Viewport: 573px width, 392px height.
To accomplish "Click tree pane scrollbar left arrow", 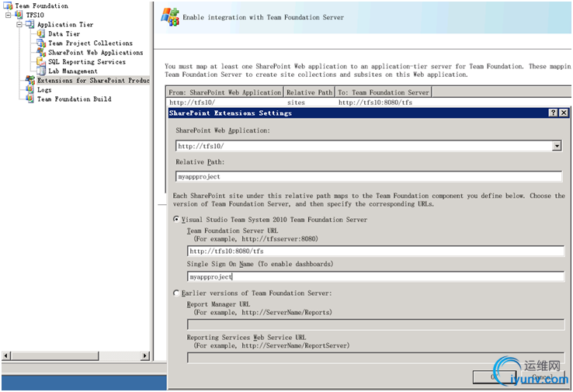I will (6, 356).
